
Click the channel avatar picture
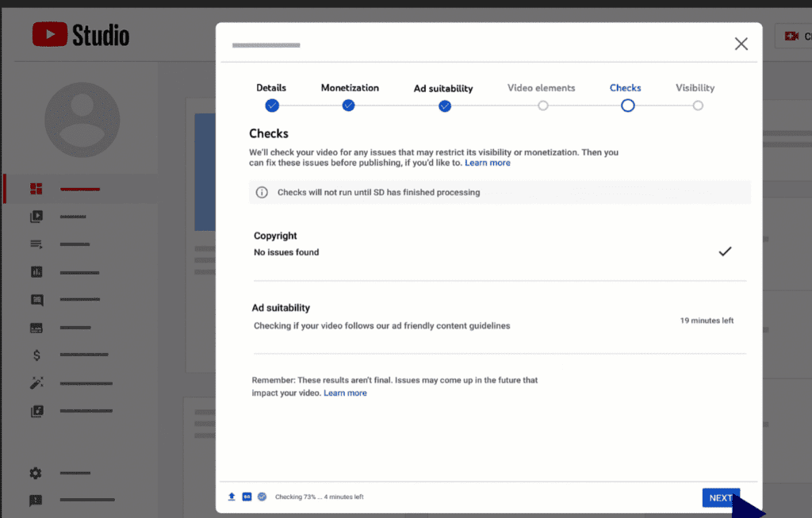tap(82, 120)
